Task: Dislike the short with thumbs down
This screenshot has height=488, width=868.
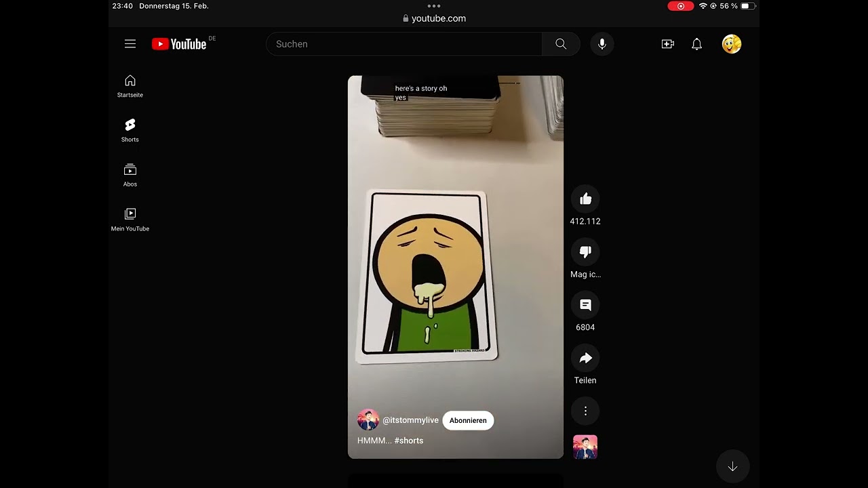Action: (585, 251)
